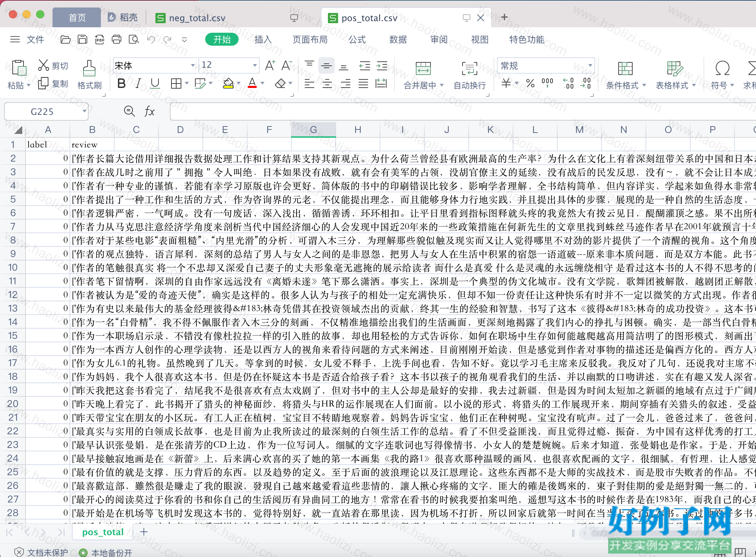Click the Open folder icon
Viewport: 756px width, 557px height.
[x=65, y=40]
